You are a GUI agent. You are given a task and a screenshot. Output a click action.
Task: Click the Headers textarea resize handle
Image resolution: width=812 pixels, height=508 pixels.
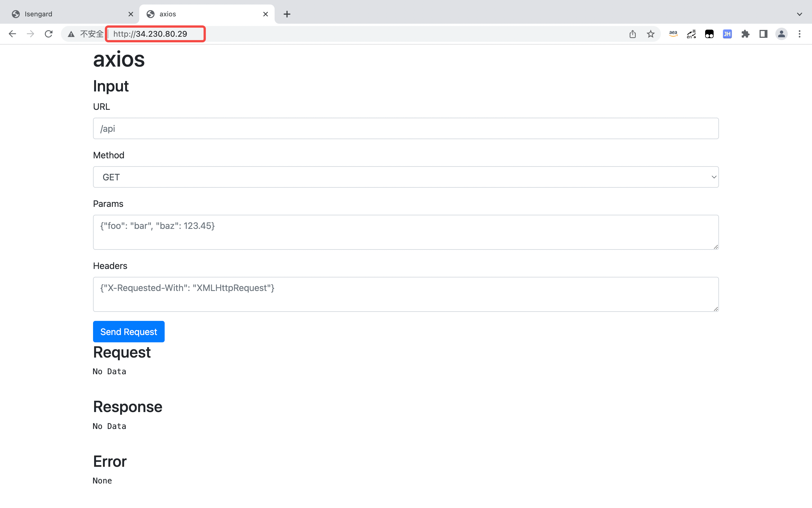716,309
